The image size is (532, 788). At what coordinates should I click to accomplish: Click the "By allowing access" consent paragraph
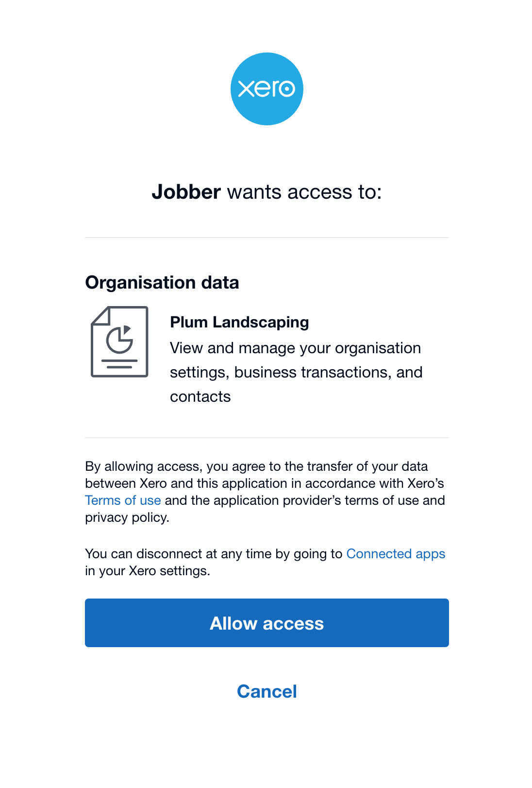click(x=256, y=466)
